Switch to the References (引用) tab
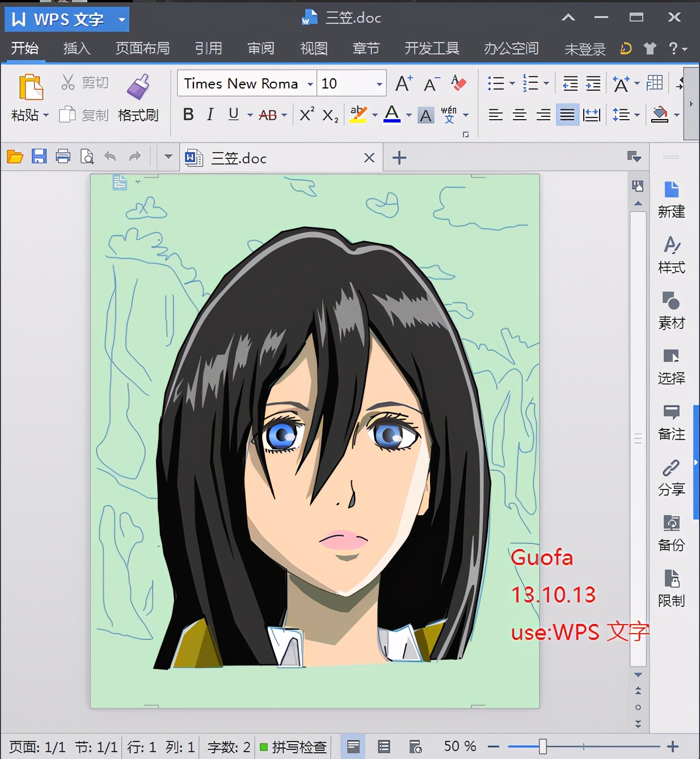This screenshot has width=700, height=759. (x=209, y=49)
